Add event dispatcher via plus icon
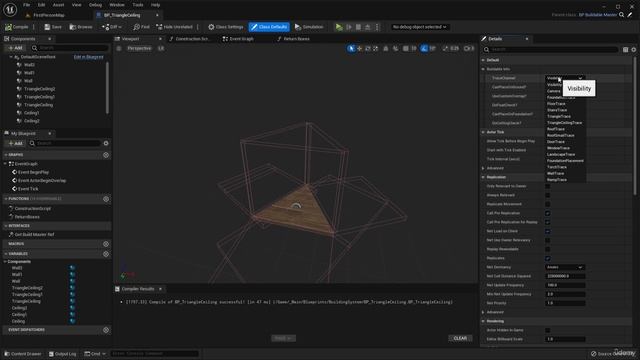640x360 pixels. coord(106,330)
